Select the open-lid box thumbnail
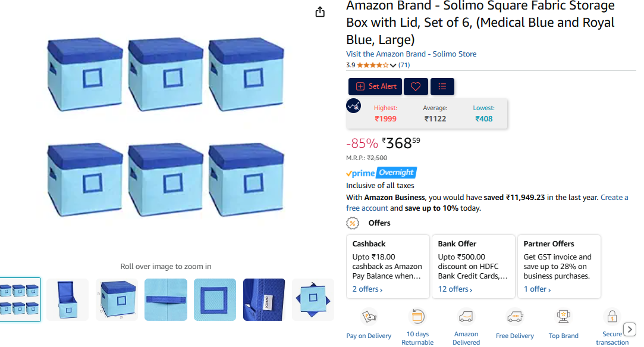The height and width of the screenshot is (347, 644). pyautogui.click(x=67, y=300)
